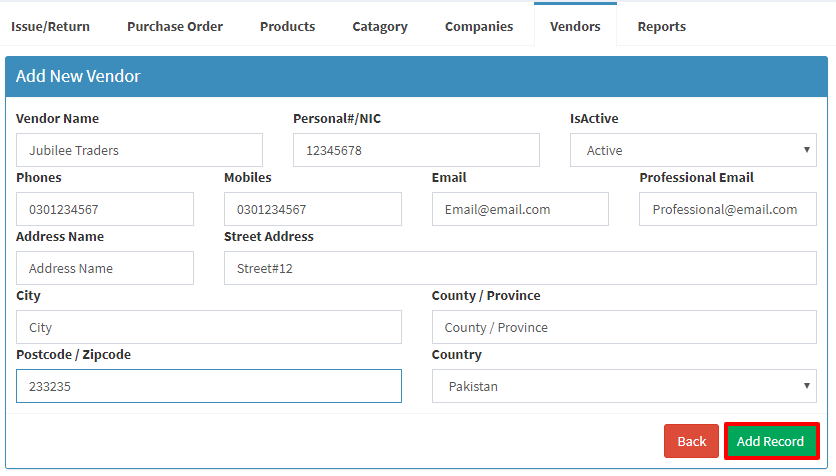This screenshot has width=836, height=476.
Task: Click the Personal#/NIC input field
Action: [416, 150]
